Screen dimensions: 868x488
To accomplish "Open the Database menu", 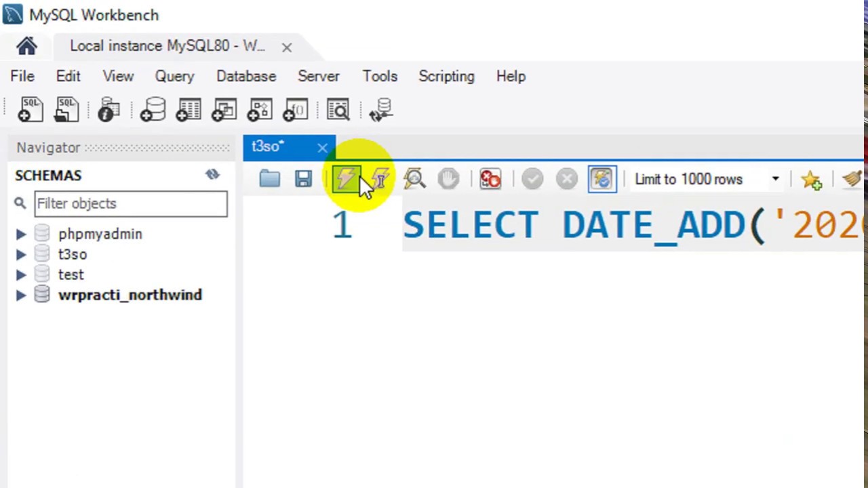I will (x=246, y=76).
